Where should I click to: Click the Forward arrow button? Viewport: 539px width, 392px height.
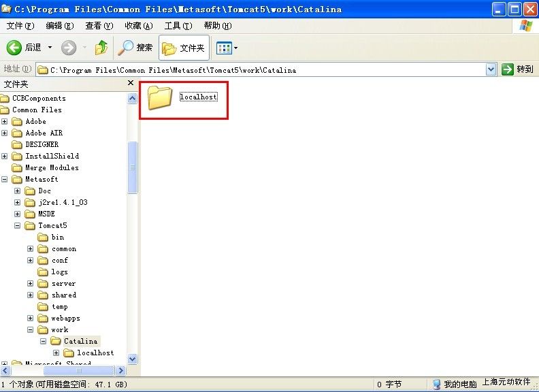click(69, 48)
